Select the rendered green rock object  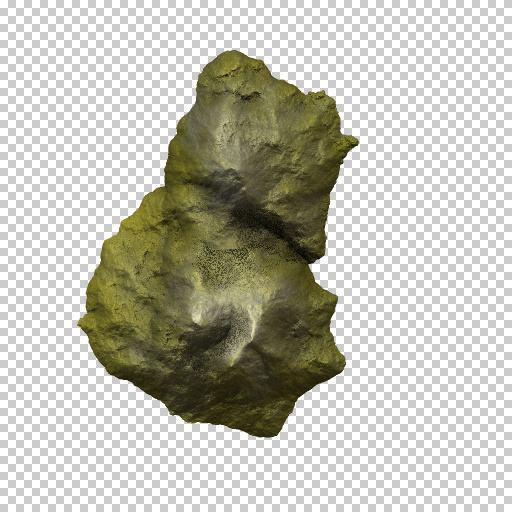[x=218, y=243]
